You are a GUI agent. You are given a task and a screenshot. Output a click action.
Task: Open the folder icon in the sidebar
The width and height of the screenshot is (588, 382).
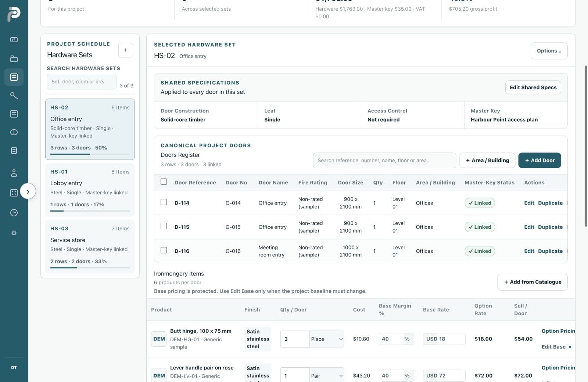14,59
